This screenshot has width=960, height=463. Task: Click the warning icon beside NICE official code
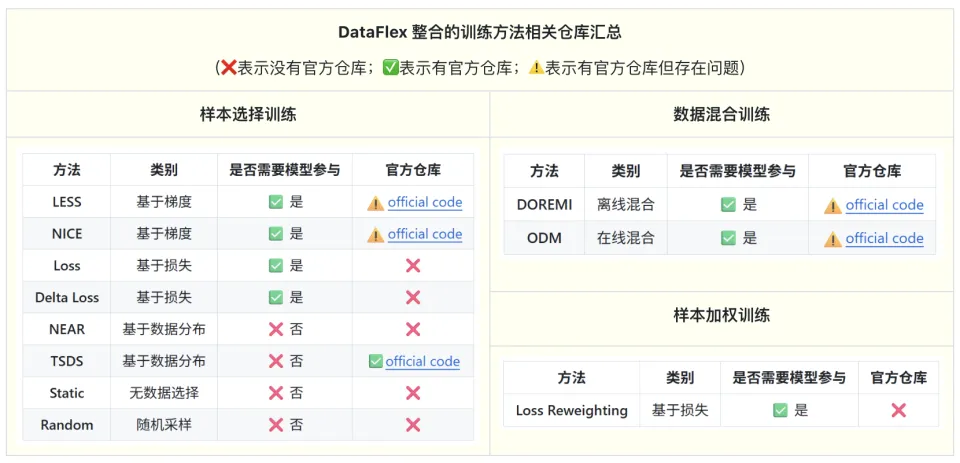[x=375, y=235]
